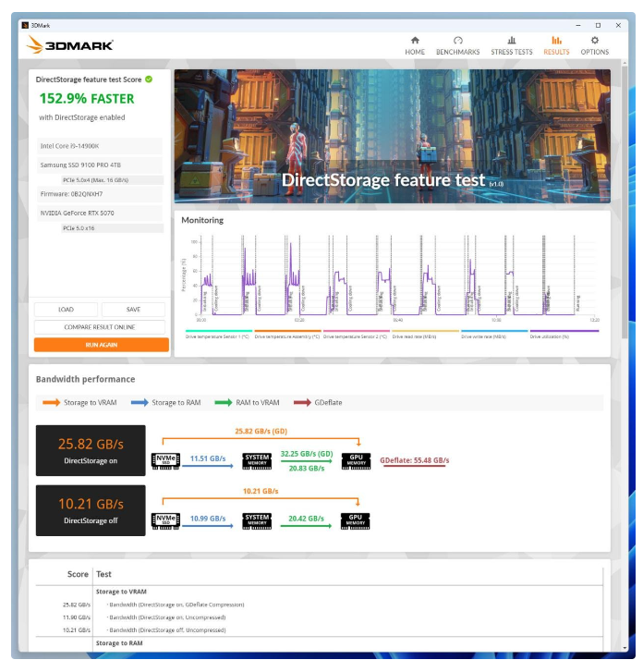Click the Test column header
The height and width of the screenshot is (672, 643).
(x=103, y=574)
